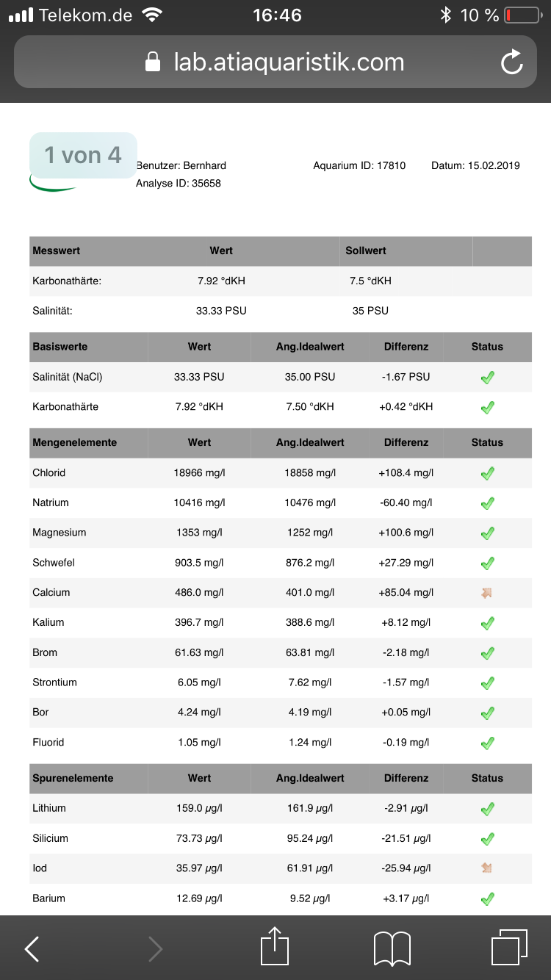Tap the Barium status checkmark
The width and height of the screenshot is (551, 980).
pos(487,898)
